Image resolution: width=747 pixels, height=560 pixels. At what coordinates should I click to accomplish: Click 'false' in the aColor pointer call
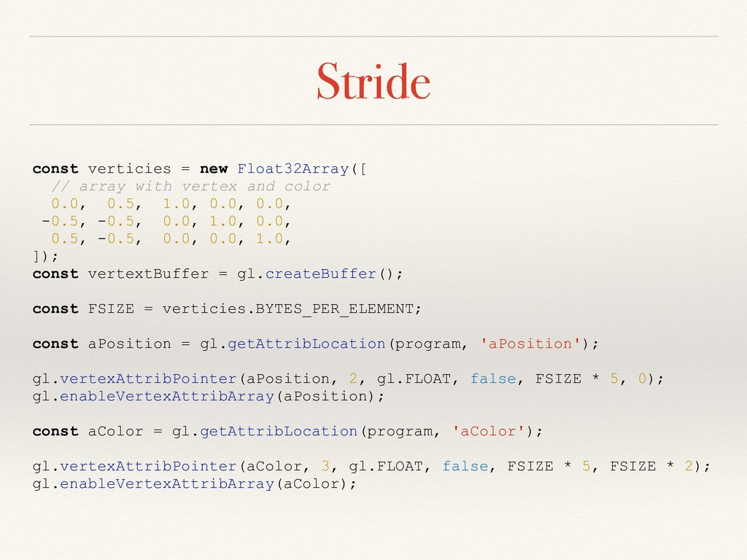coord(465,466)
